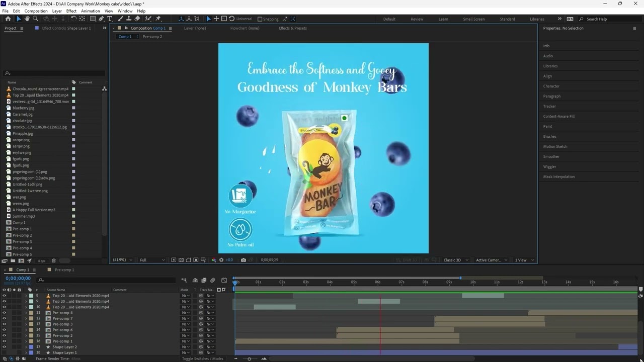644x362 pixels.
Task: Open the Active Camera view dropdown
Action: [492, 260]
